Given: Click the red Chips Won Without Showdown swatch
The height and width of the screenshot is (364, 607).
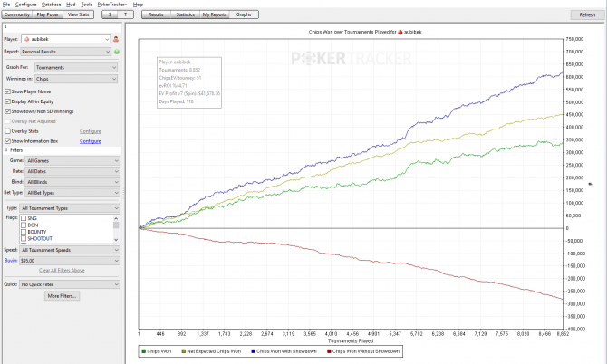Looking at the screenshot, I should click(329, 351).
